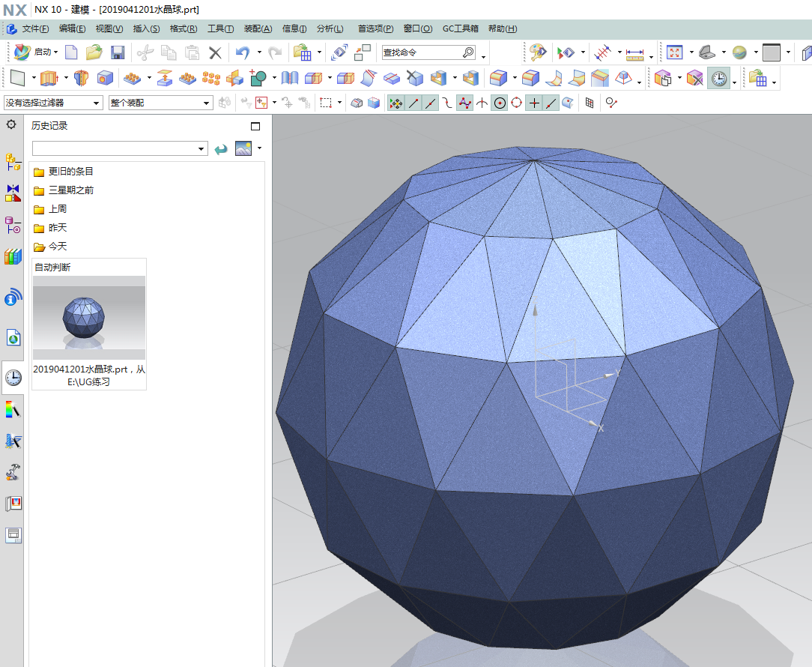Click the Edit Object Display palette icon
The height and width of the screenshot is (667, 812).
(538, 52)
